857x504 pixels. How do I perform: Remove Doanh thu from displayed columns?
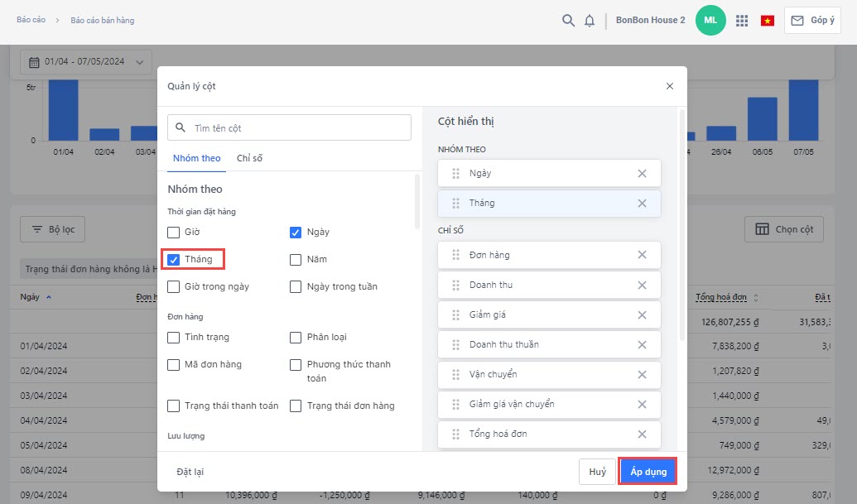click(642, 286)
